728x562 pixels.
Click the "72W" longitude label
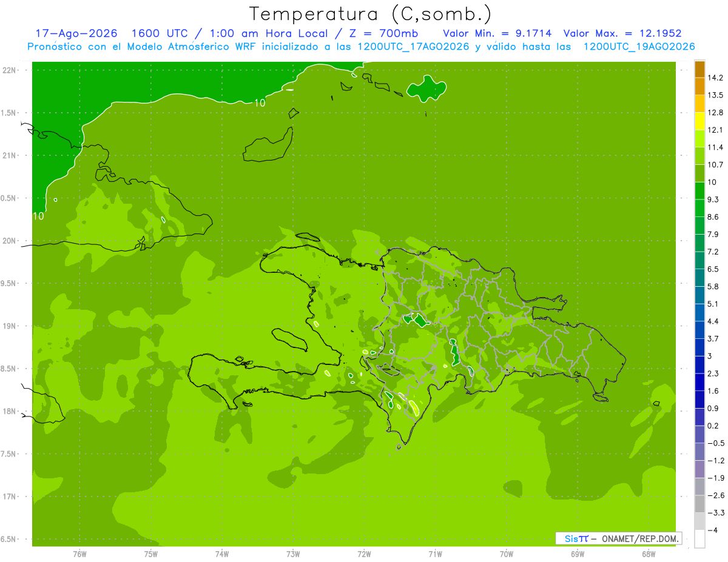pos(364,554)
